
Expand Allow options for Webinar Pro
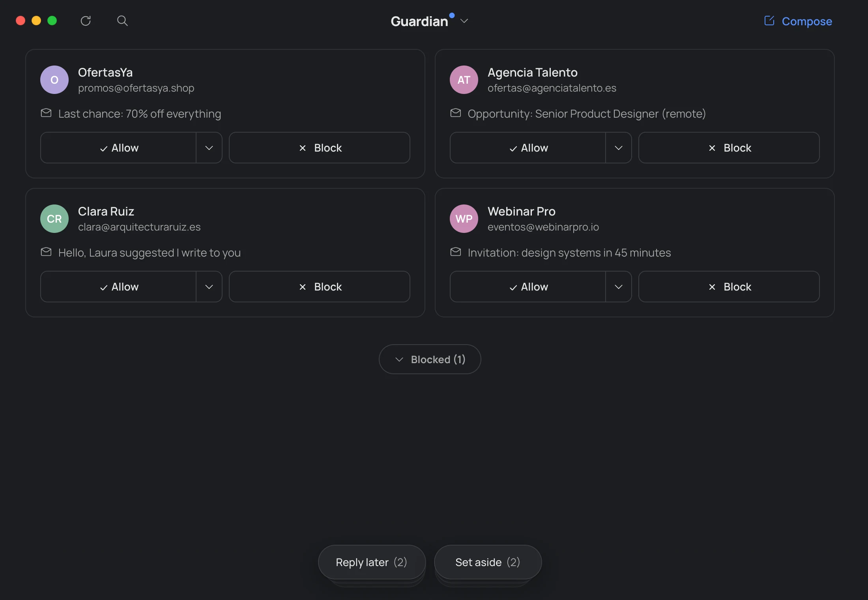(x=619, y=287)
